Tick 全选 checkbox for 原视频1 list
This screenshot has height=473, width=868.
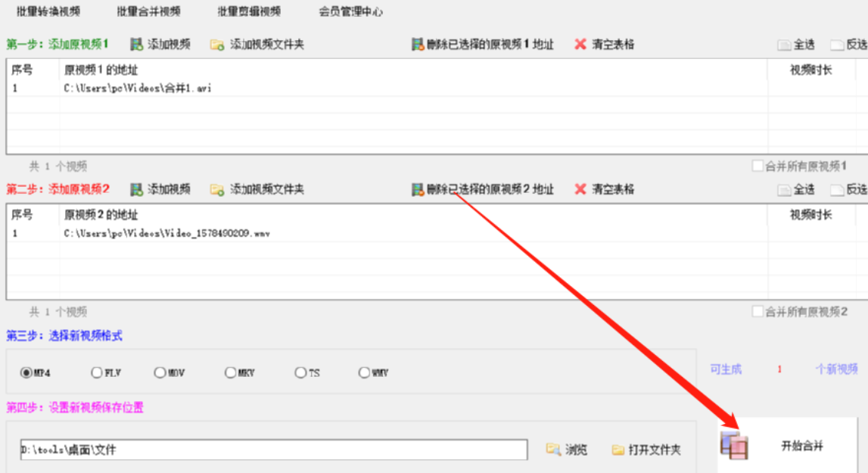point(784,45)
